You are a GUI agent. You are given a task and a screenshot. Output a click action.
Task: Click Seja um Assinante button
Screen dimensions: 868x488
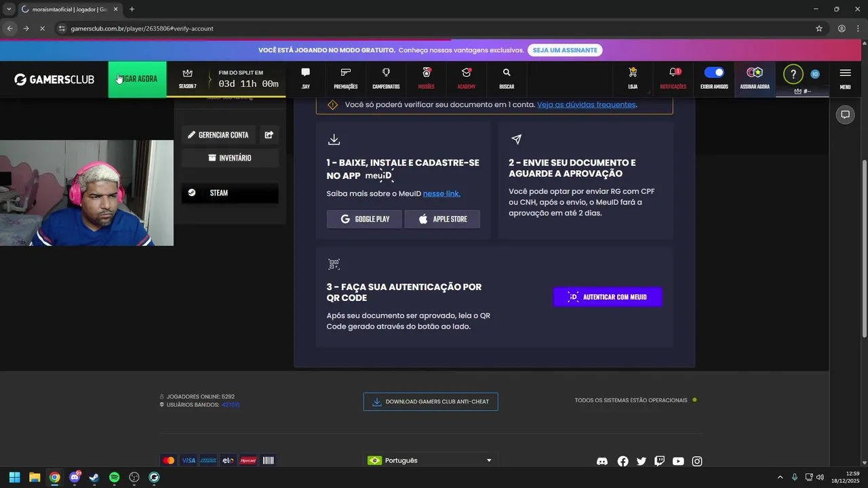coord(565,50)
